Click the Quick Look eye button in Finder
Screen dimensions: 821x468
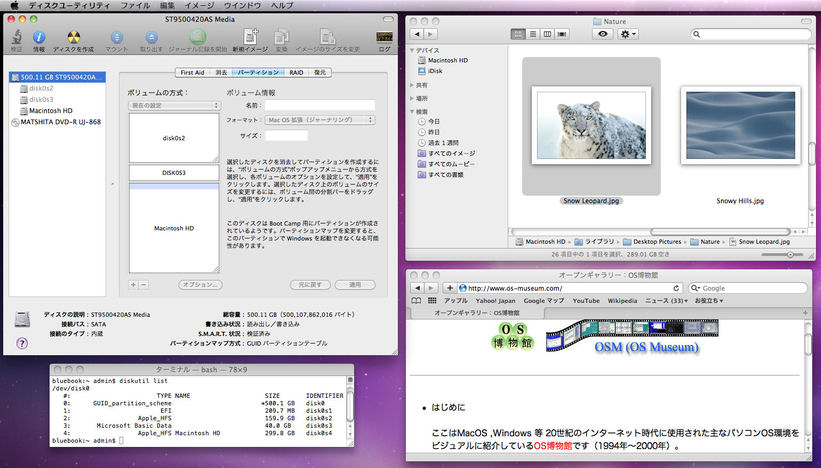point(603,34)
